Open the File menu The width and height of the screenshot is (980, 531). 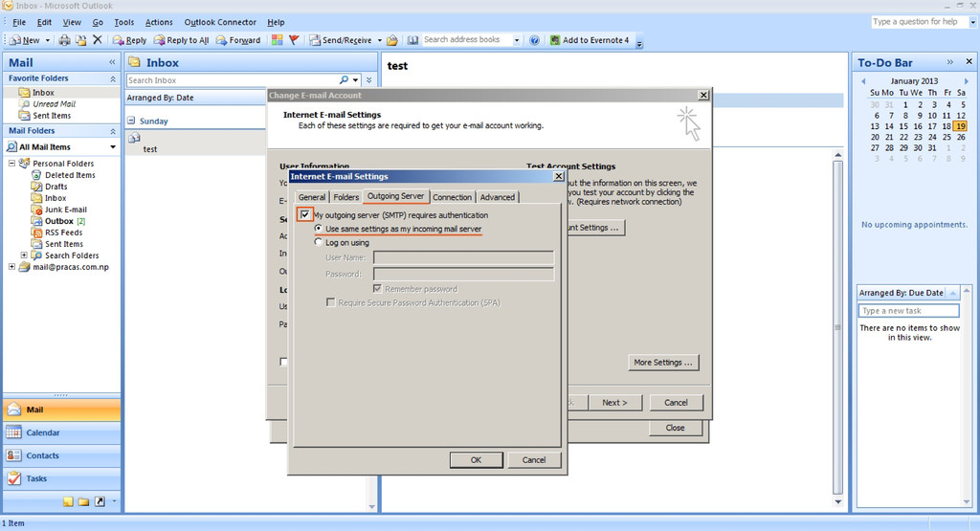(19, 22)
